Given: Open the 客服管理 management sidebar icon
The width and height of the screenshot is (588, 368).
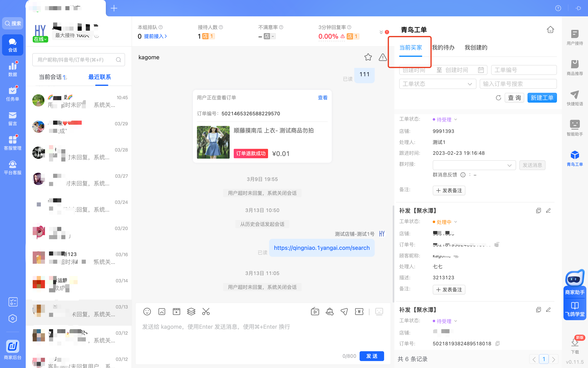Looking at the screenshot, I should click(x=13, y=143).
